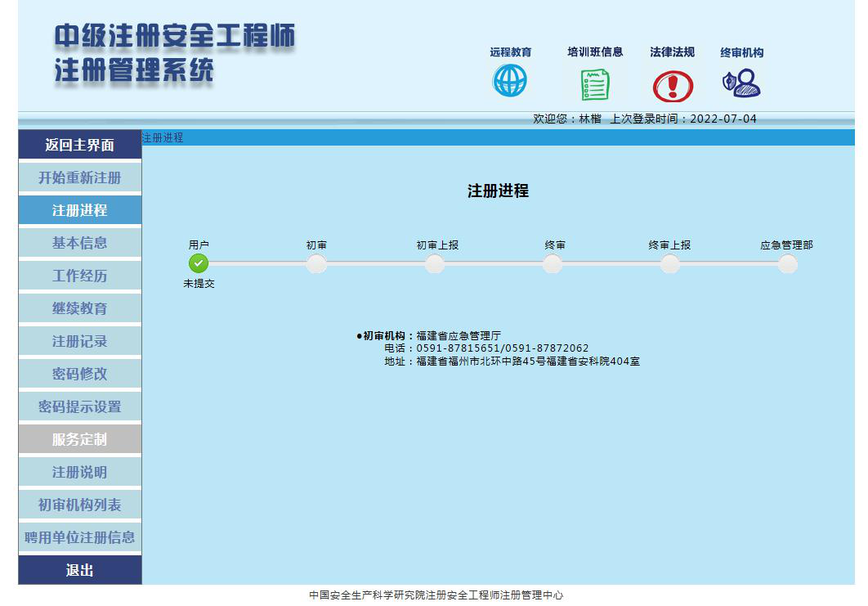Open 开始重新注册 in the sidebar

(79, 177)
